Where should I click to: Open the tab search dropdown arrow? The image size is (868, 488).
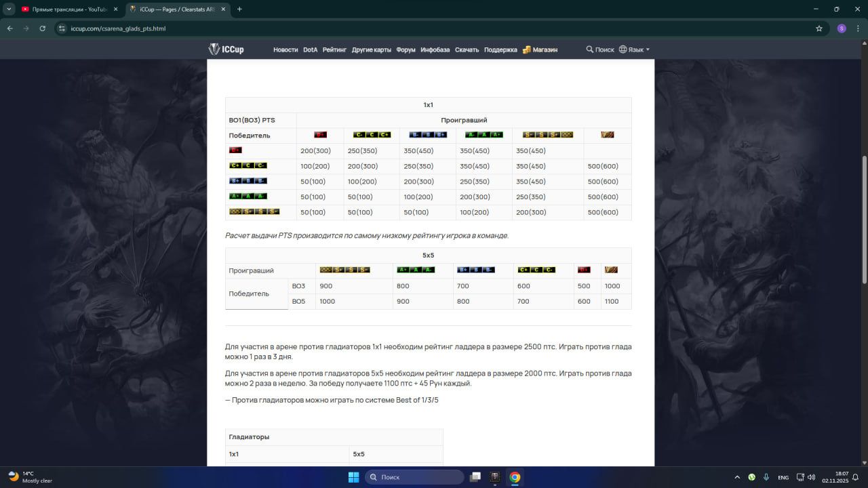click(9, 9)
